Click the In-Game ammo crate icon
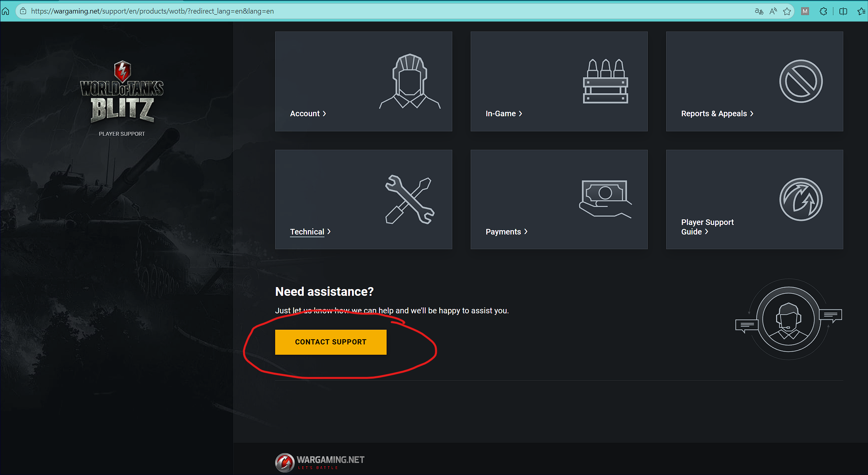868x475 pixels. [x=606, y=81]
